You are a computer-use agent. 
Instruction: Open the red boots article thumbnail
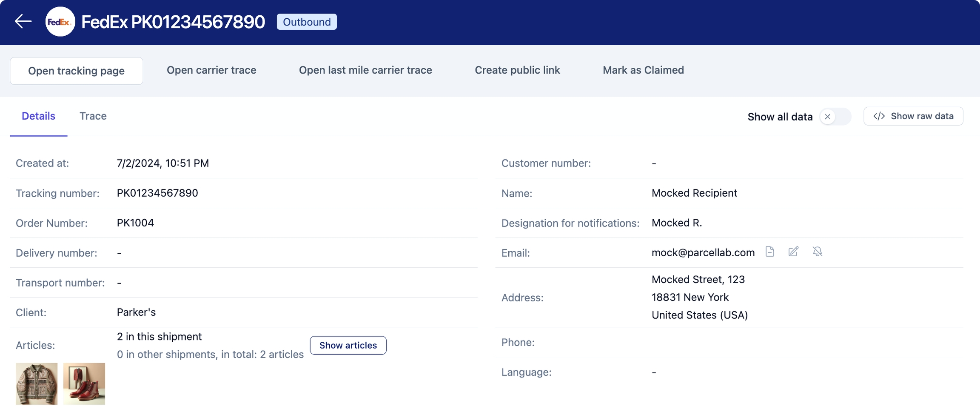pyautogui.click(x=84, y=384)
